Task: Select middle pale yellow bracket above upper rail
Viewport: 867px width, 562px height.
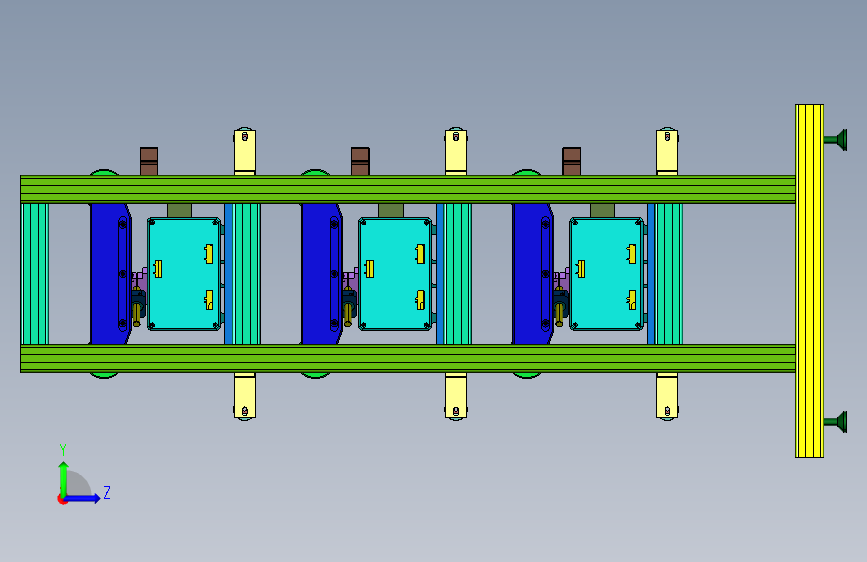Action: 456,152
